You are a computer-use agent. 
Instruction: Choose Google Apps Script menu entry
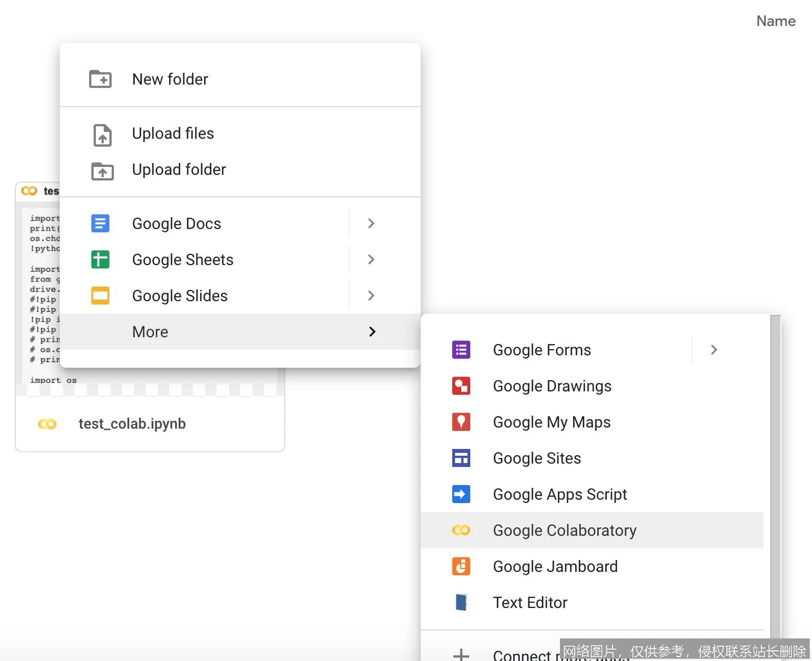(x=559, y=494)
